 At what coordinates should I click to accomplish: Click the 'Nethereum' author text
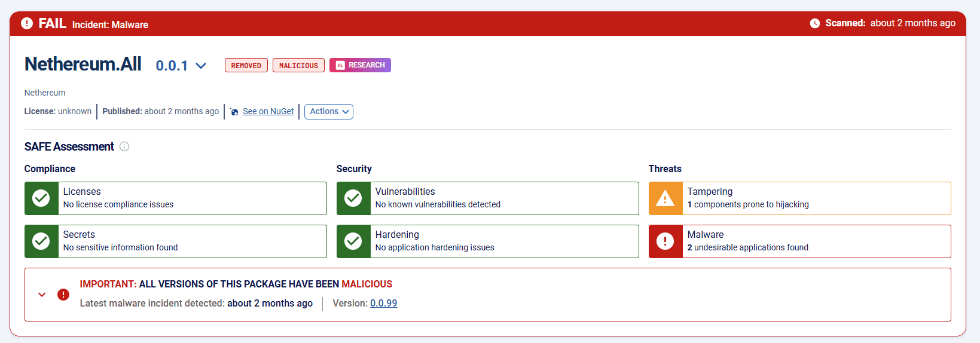click(45, 93)
